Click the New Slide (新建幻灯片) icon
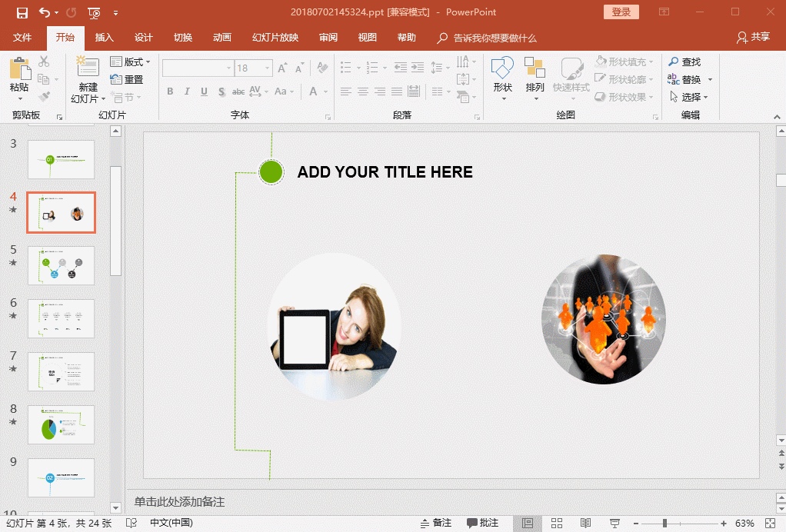786x532 pixels. (x=88, y=68)
